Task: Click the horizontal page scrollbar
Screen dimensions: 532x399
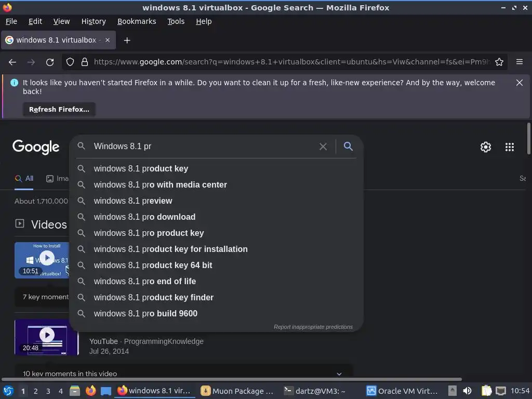Action: click(231, 379)
